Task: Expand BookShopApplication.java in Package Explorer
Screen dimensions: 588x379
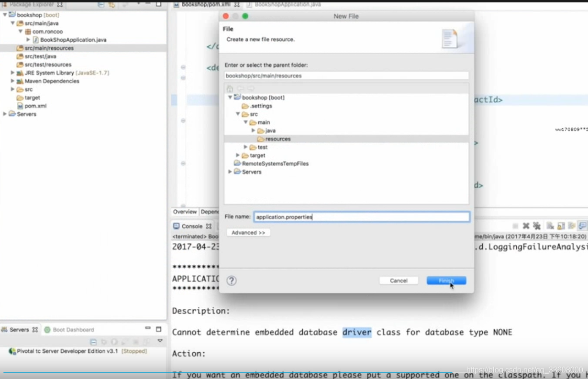Action: pyautogui.click(x=28, y=40)
